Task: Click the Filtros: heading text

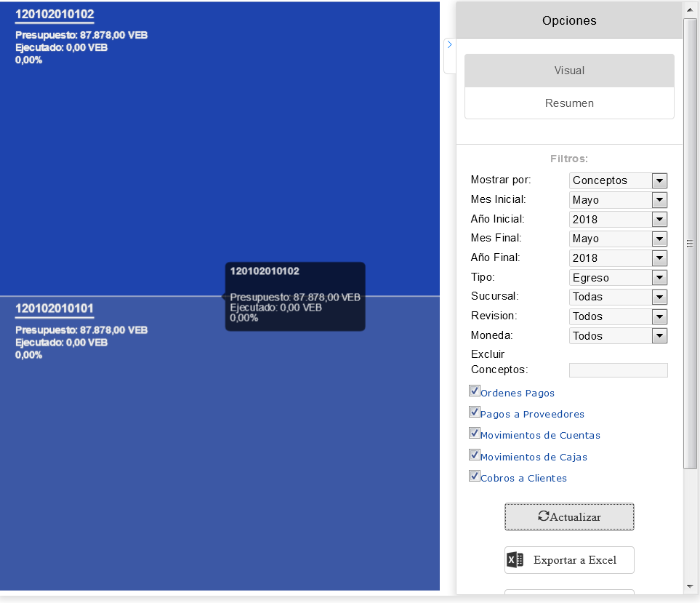Action: (569, 159)
